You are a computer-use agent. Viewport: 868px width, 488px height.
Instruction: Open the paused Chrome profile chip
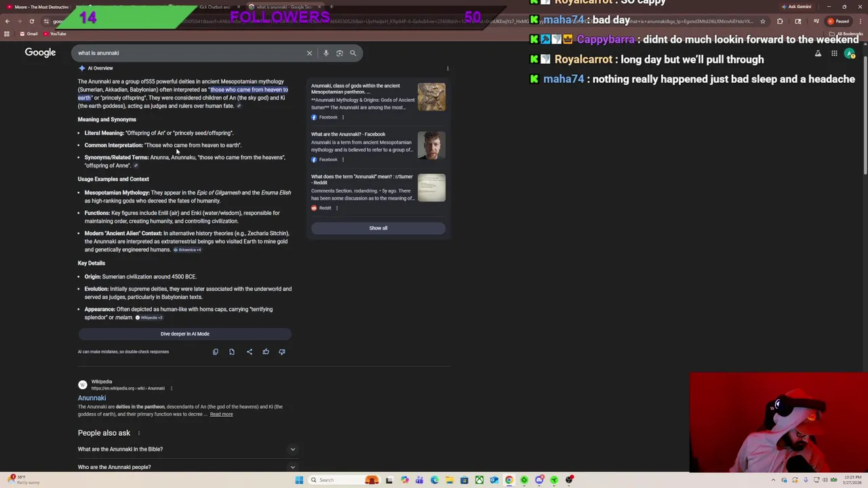tap(839, 21)
